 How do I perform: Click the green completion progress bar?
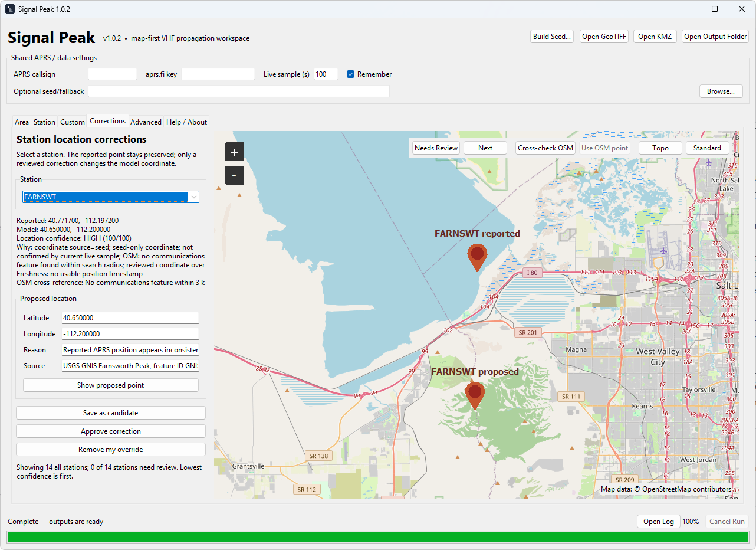coord(378,537)
